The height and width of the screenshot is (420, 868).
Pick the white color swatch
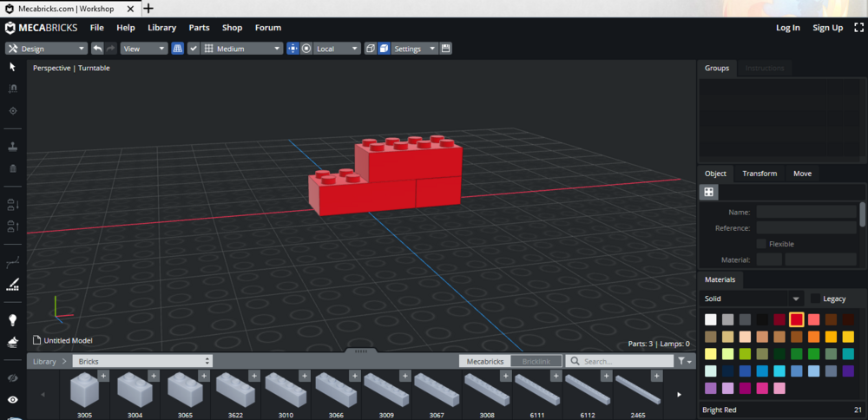coord(711,319)
